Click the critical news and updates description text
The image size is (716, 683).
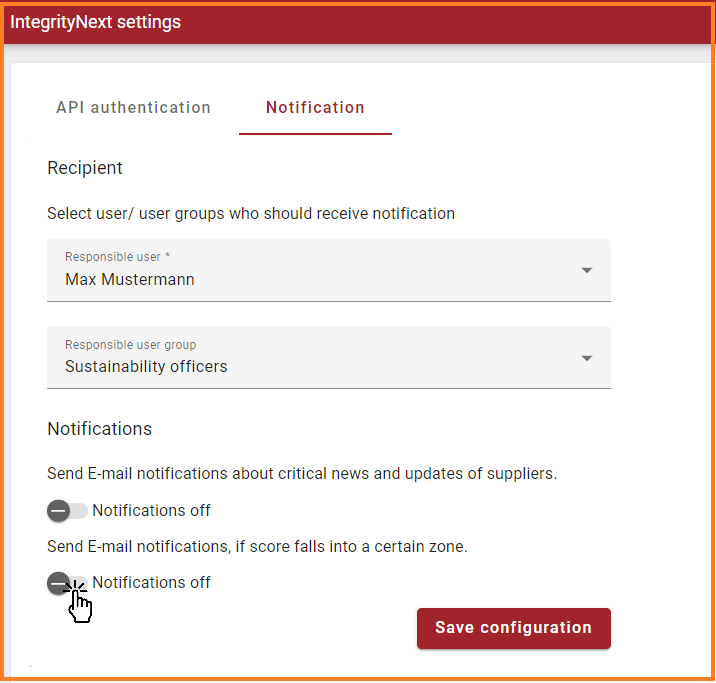tap(302, 473)
